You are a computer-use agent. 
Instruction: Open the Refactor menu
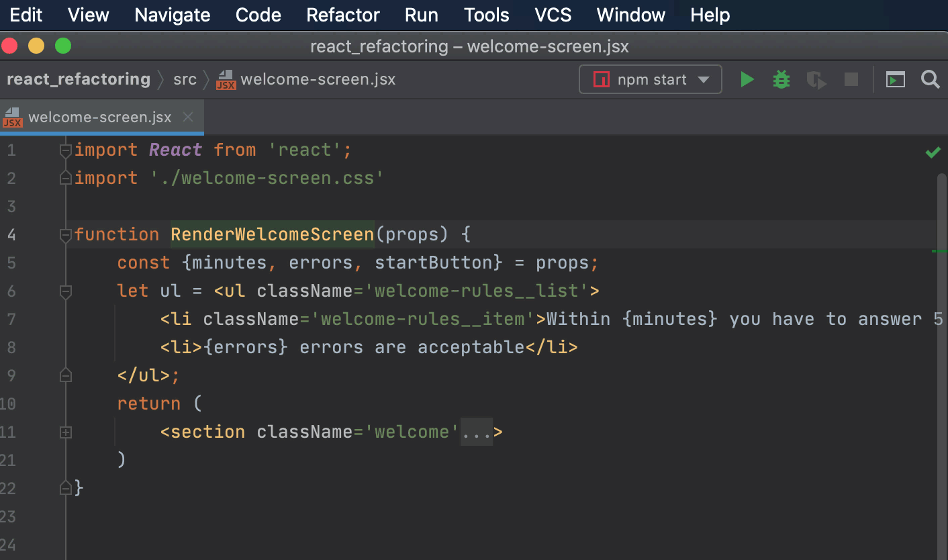click(342, 15)
